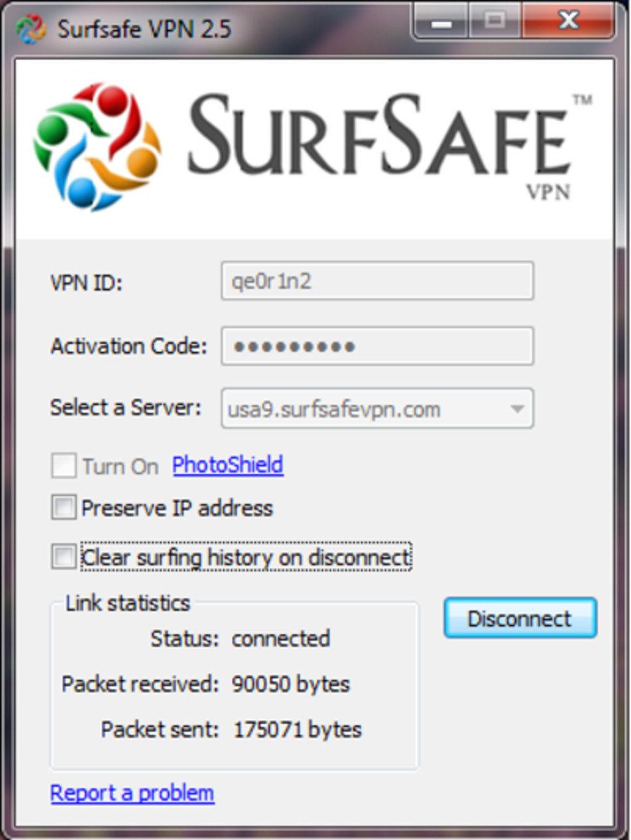Click the 'Surfsafe VPN 2.5' window title

click(144, 28)
